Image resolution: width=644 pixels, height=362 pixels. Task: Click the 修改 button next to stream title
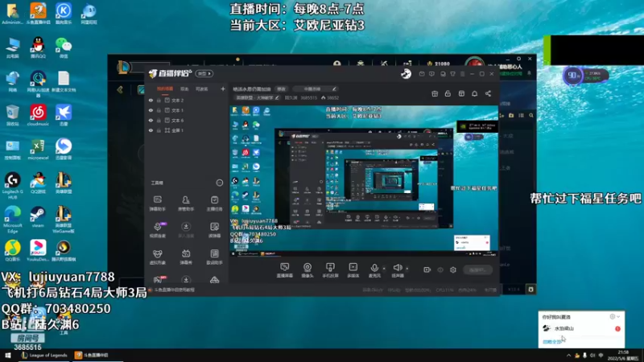point(281,89)
